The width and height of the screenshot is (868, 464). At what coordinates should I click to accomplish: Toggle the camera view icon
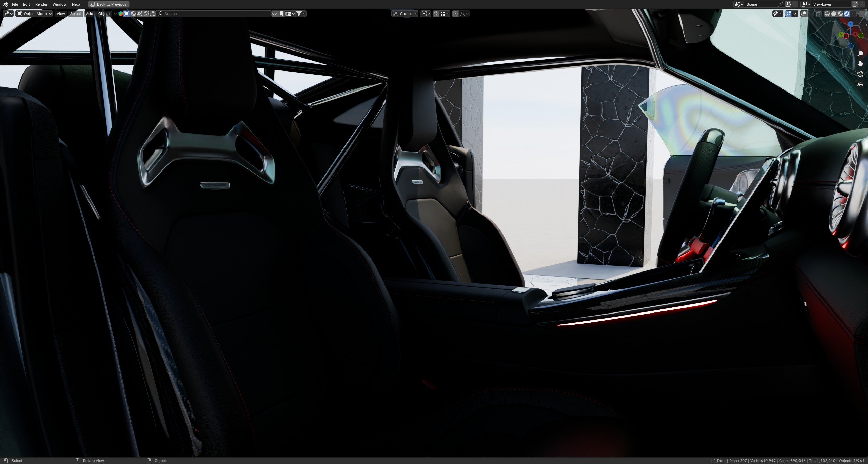(860, 74)
